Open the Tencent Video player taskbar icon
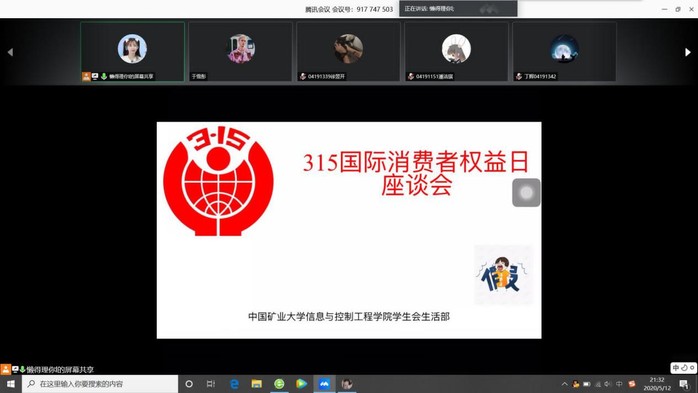 (302, 384)
